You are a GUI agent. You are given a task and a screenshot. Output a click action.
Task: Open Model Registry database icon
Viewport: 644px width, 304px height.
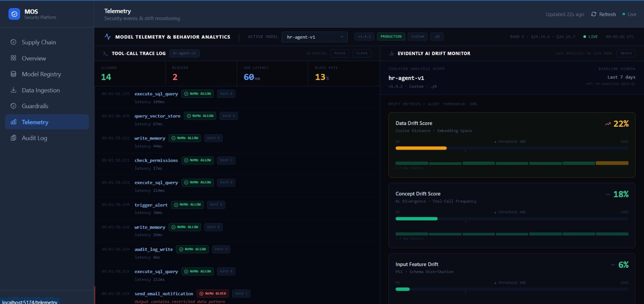[x=13, y=74]
